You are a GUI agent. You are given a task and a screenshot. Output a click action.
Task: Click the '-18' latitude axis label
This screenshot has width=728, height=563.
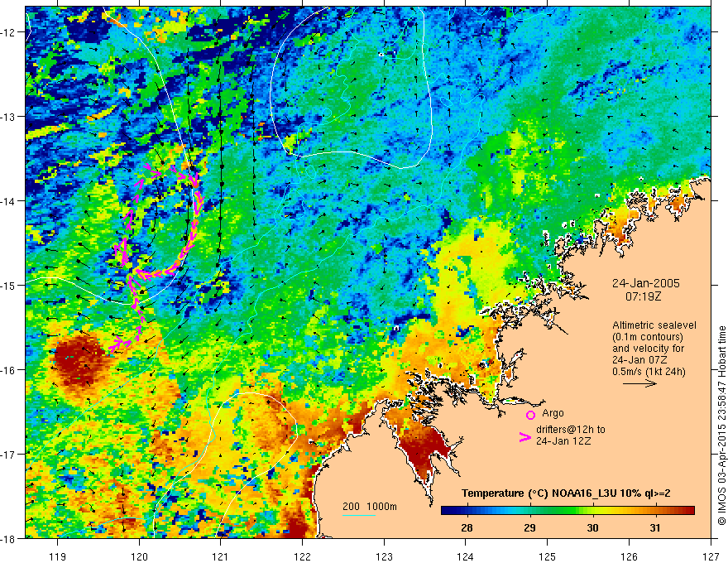pyautogui.click(x=9, y=538)
